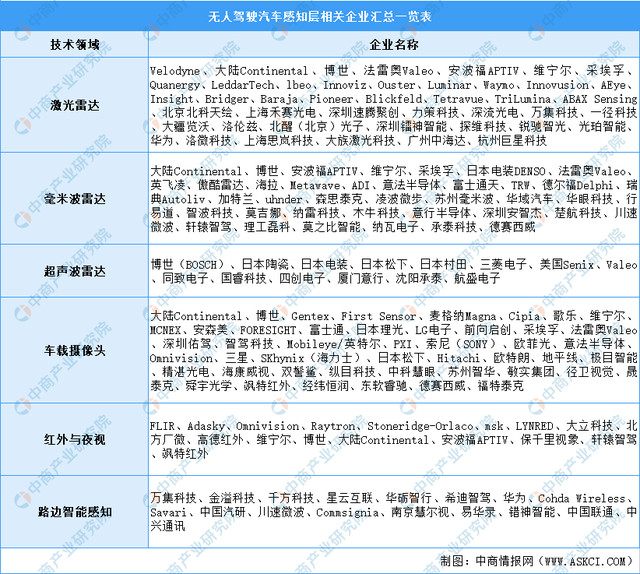Click 南京慧尔视 in the 路边智能感知 row
The height and width of the screenshot is (574, 640).
pyautogui.click(x=420, y=512)
